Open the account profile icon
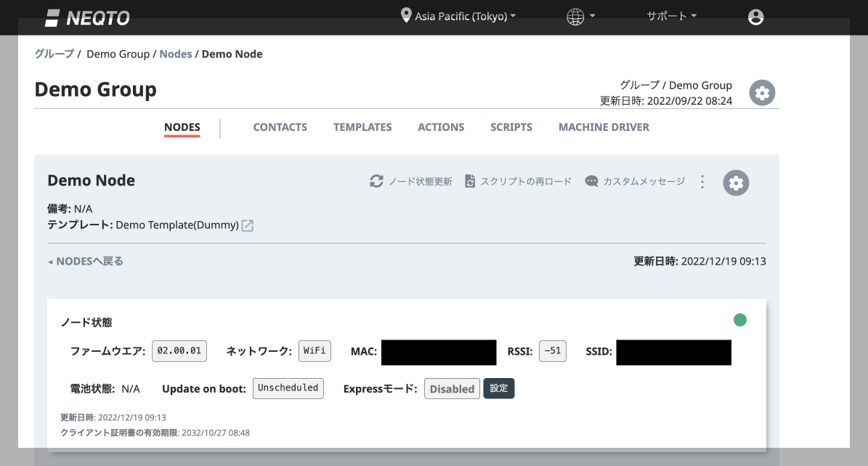Screen dimensions: 868x466 click(x=755, y=16)
